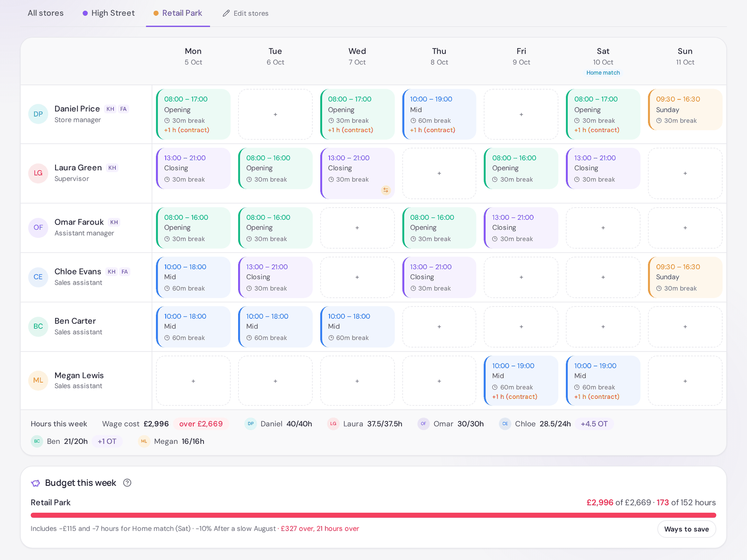The image size is (747, 560).
Task: Add a shift for Megan Lewis on Monday
Action: (x=193, y=381)
